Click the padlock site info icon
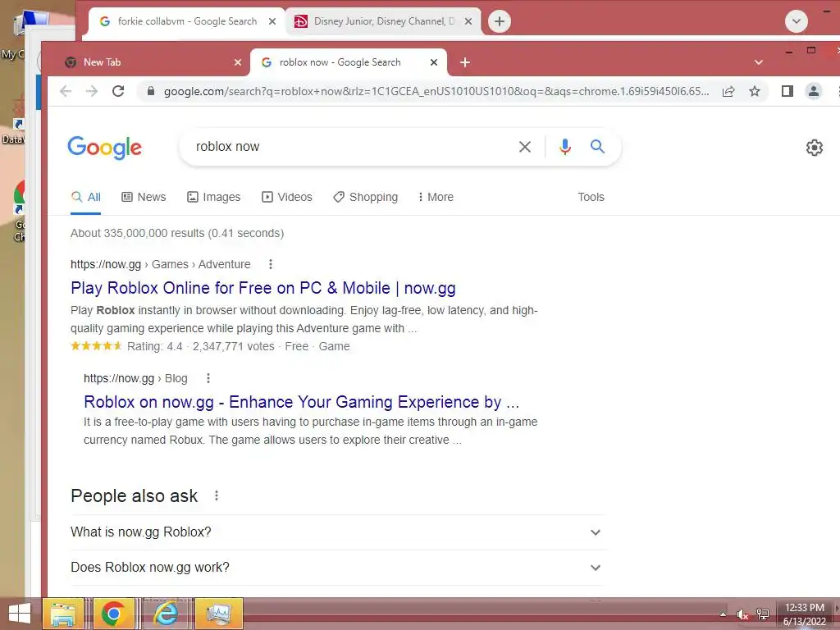840x630 pixels. point(151,92)
